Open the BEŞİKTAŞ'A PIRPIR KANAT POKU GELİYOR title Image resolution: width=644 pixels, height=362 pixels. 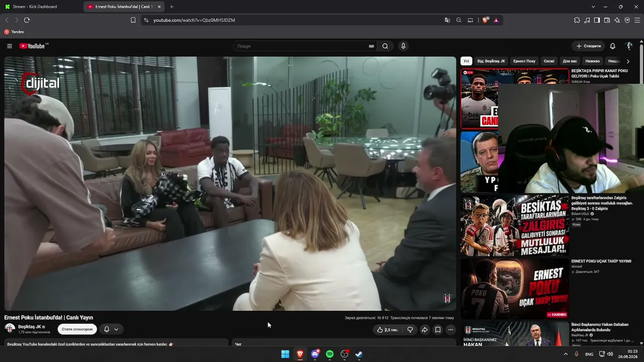tap(600, 73)
